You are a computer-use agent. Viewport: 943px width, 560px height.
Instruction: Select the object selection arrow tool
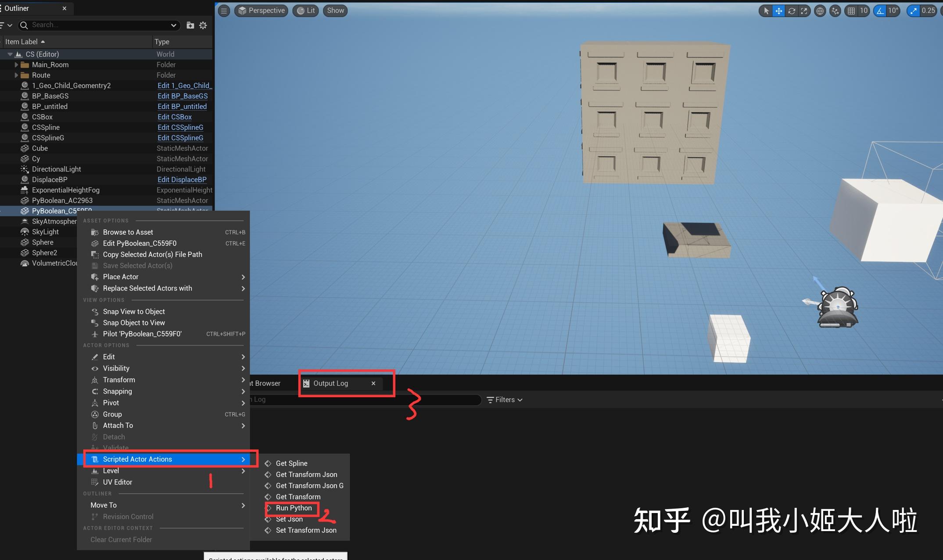click(766, 11)
